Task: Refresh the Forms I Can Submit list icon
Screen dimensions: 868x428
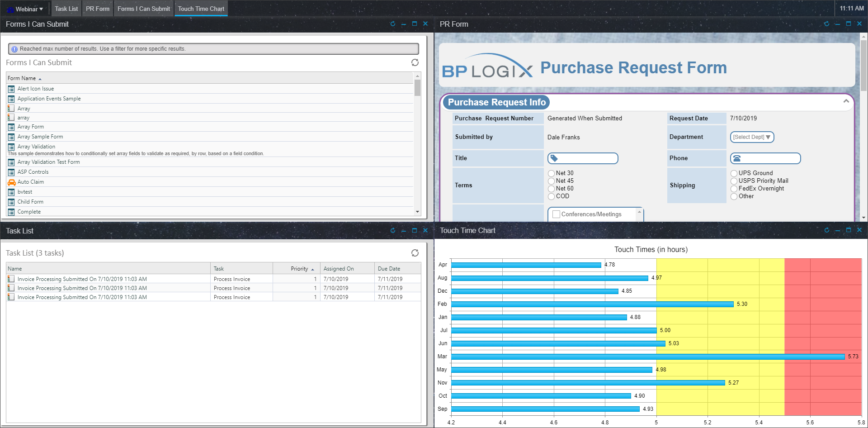Action: point(415,63)
